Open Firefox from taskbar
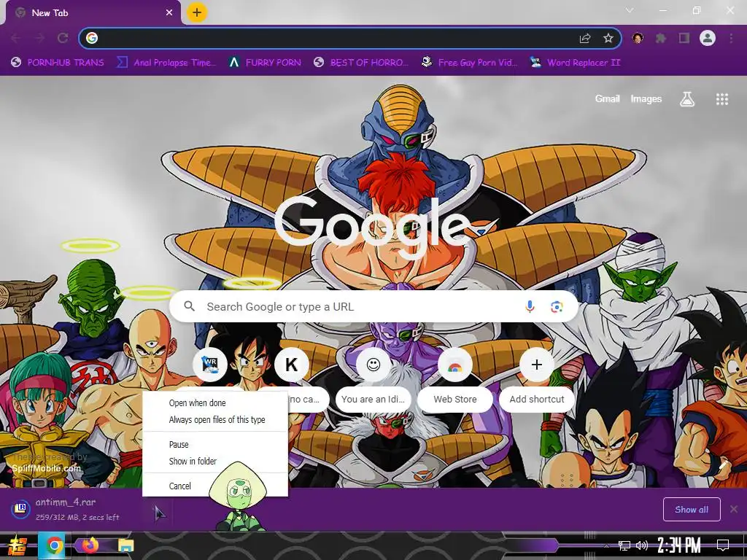 coord(90,545)
